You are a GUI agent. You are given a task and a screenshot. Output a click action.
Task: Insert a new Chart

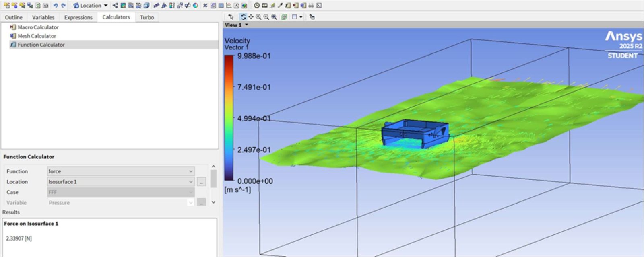(229, 6)
